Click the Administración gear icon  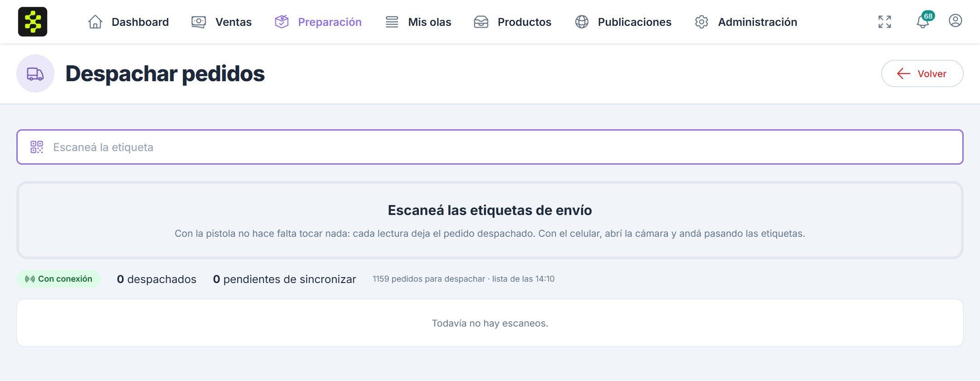tap(701, 22)
